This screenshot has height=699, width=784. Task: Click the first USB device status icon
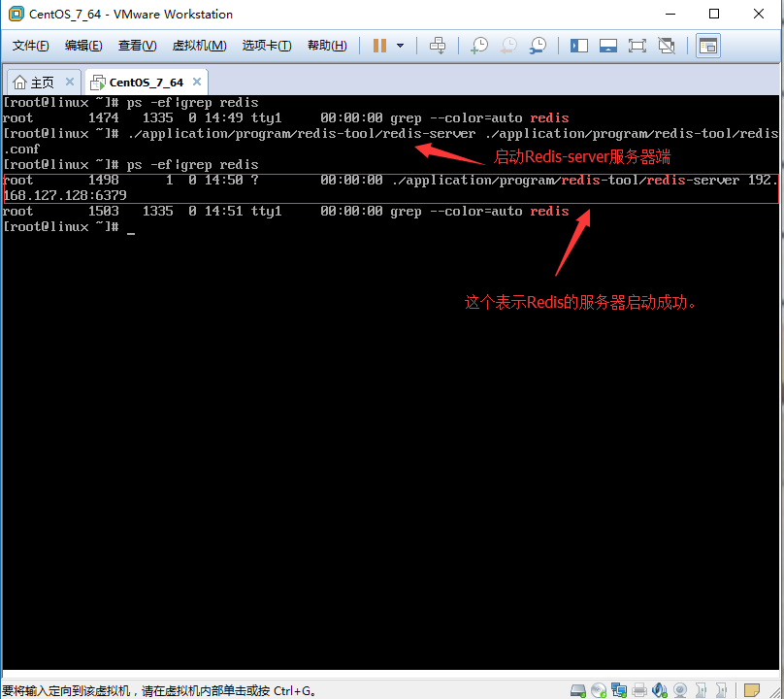tap(701, 690)
